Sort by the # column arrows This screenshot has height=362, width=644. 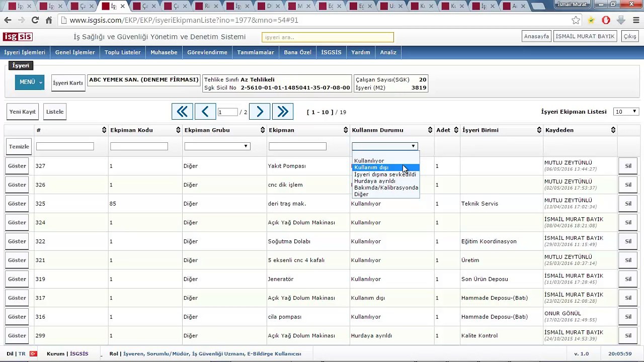tap(104, 130)
